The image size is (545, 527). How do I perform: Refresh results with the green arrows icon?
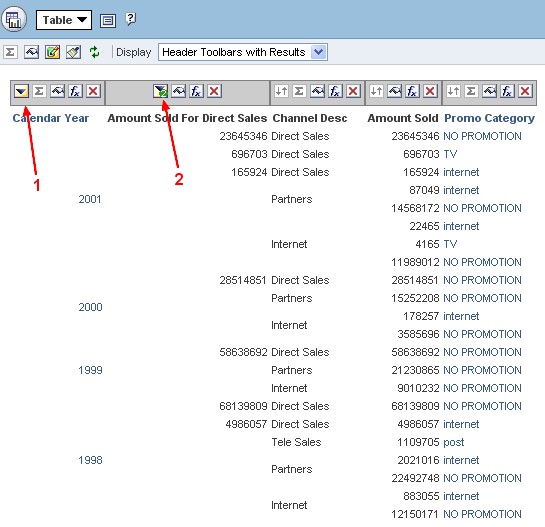pyautogui.click(x=94, y=52)
